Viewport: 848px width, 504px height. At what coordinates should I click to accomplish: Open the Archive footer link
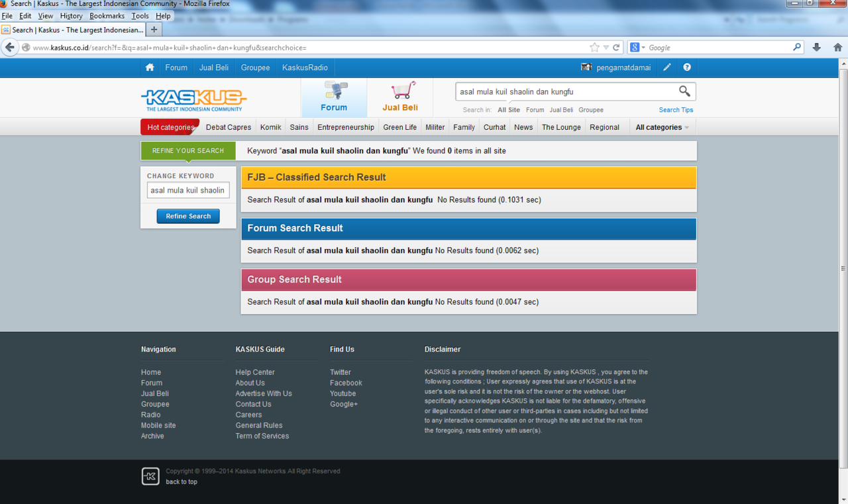(x=152, y=436)
